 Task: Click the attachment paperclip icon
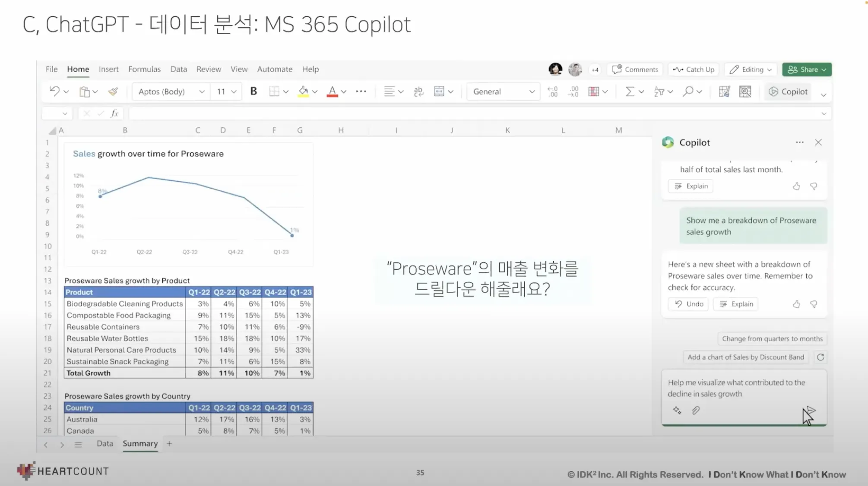695,410
